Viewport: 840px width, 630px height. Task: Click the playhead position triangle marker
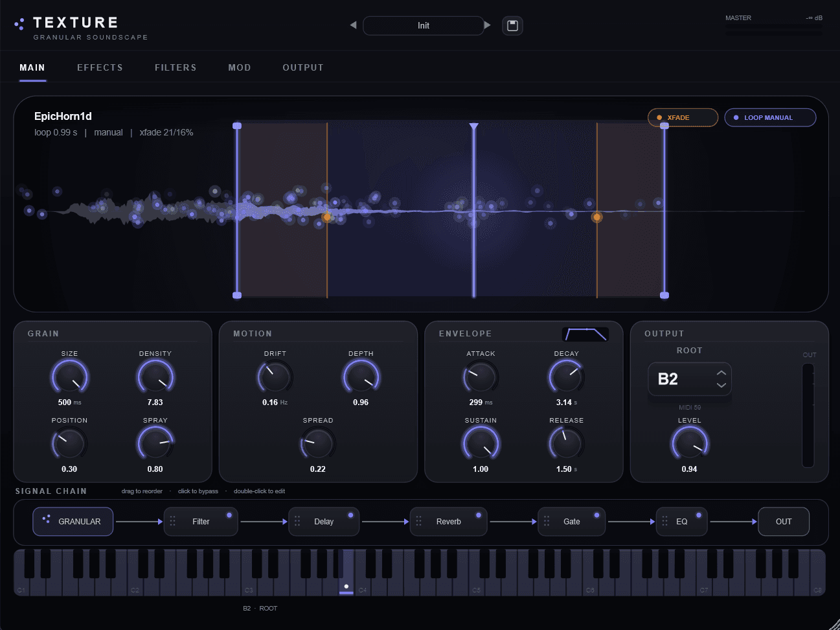pos(474,126)
